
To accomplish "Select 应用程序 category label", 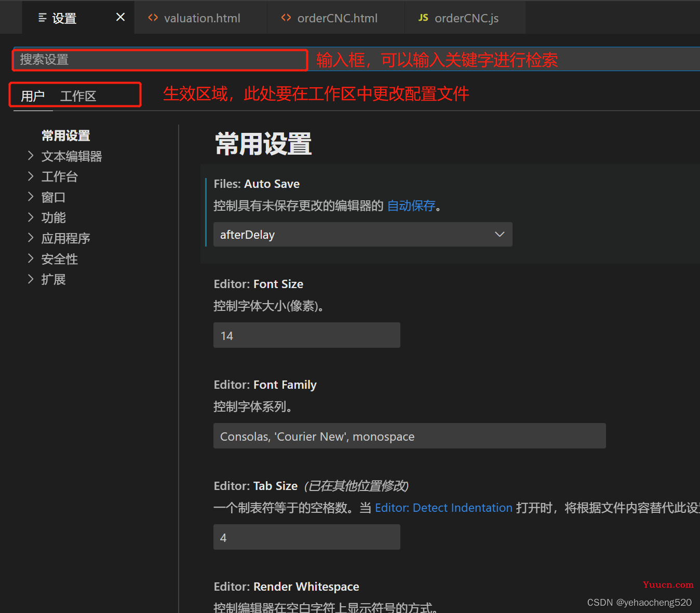I will tap(66, 238).
